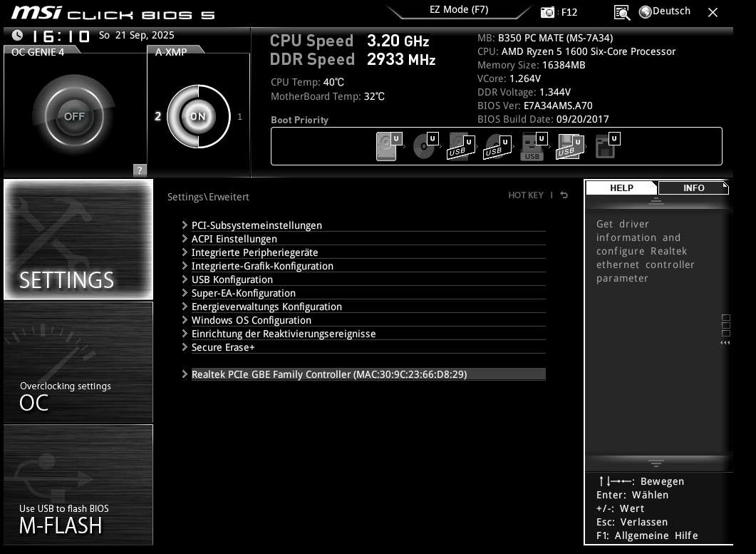Select the hard disk boot device icon
756x554 pixels.
(388, 146)
